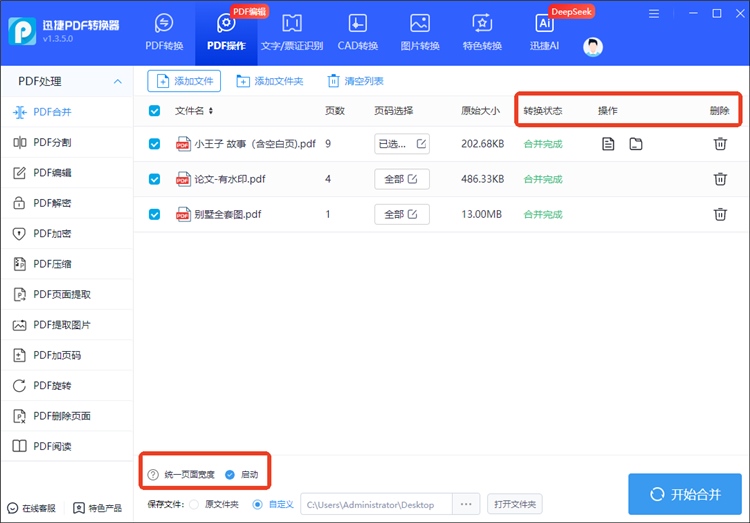Screen dimensions: 750x523
Task: Open 特色产品 link
Action: pyautogui.click(x=98, y=508)
